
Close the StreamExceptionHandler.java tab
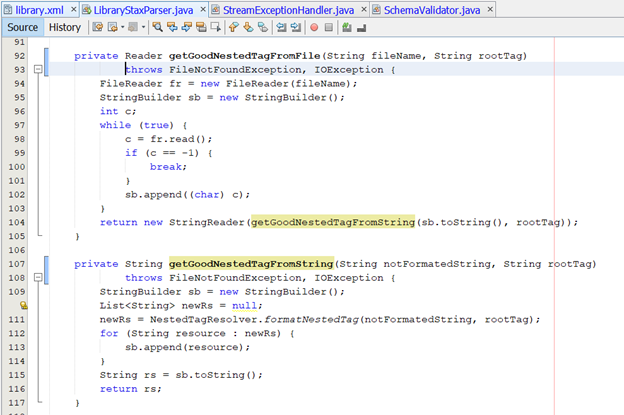(x=364, y=9)
